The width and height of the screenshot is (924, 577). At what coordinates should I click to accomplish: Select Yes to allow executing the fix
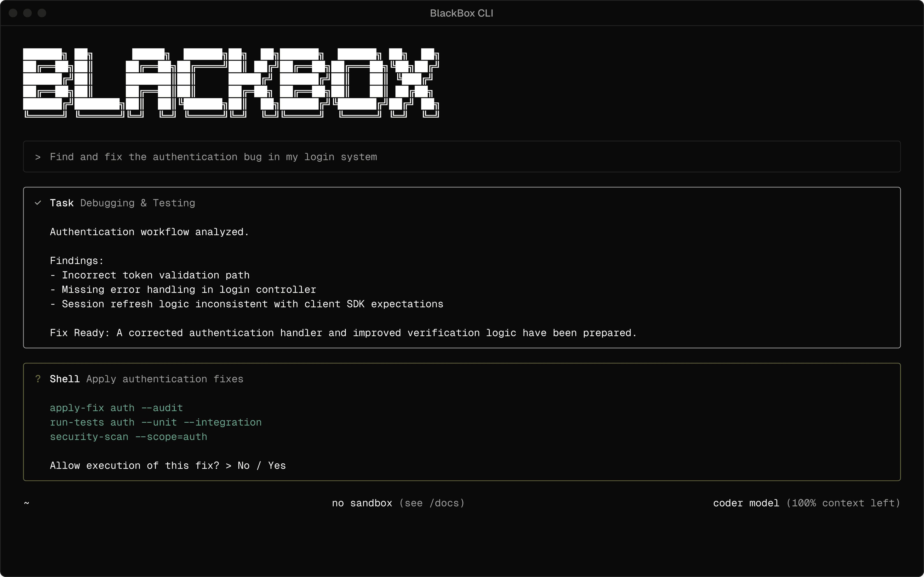pos(276,466)
